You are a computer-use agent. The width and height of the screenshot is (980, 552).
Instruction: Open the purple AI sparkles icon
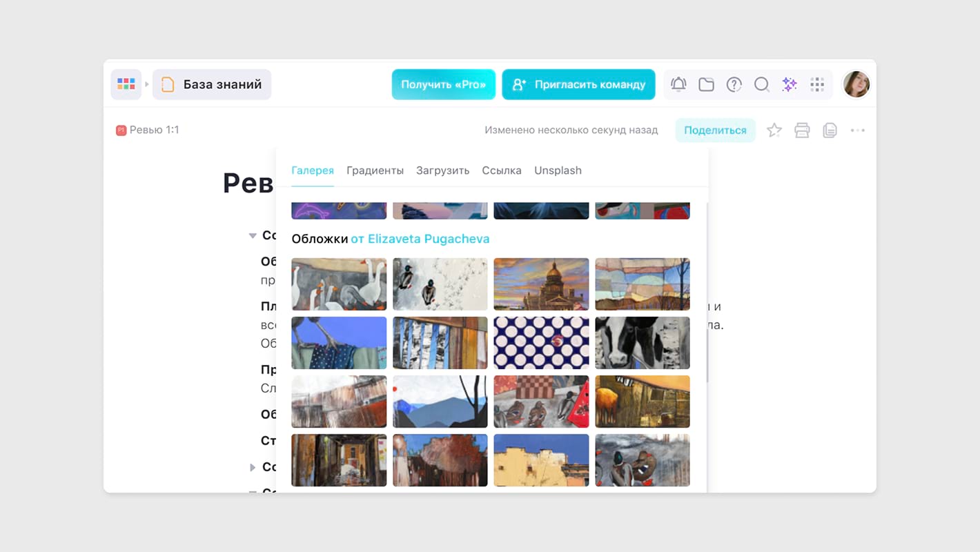pyautogui.click(x=789, y=84)
